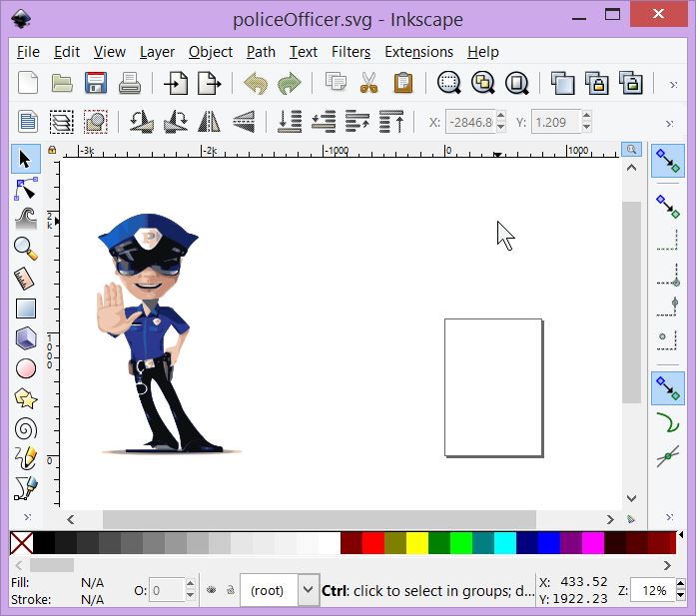Raise selection to top
Screen dimensions: 696x616
[x=391, y=121]
